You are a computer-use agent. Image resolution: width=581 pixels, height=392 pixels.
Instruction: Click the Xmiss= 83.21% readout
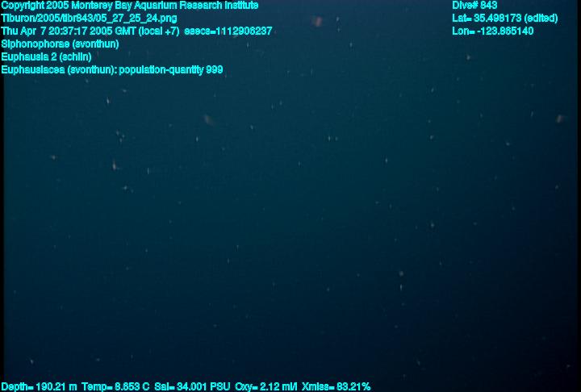336,387
